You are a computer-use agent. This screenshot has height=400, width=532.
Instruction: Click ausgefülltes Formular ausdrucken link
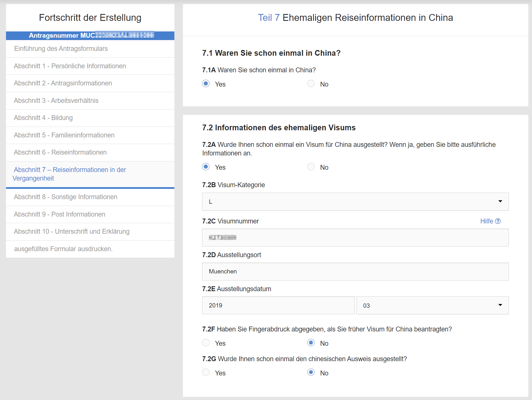coord(63,249)
